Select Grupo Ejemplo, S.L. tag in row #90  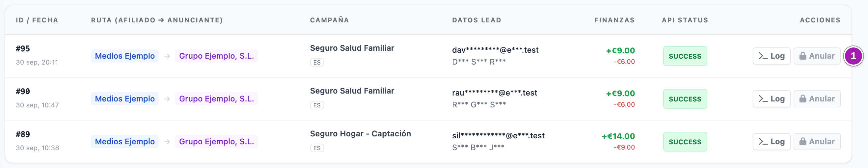coord(216,99)
